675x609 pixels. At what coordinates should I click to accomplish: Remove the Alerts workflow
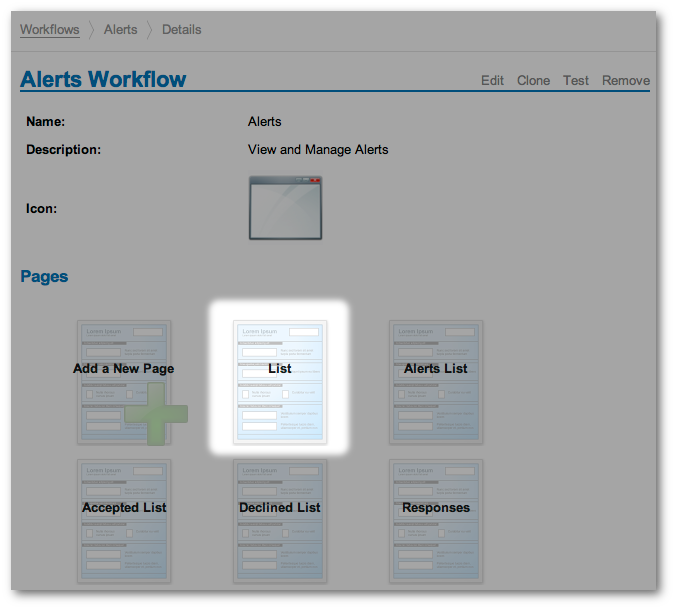coord(625,81)
